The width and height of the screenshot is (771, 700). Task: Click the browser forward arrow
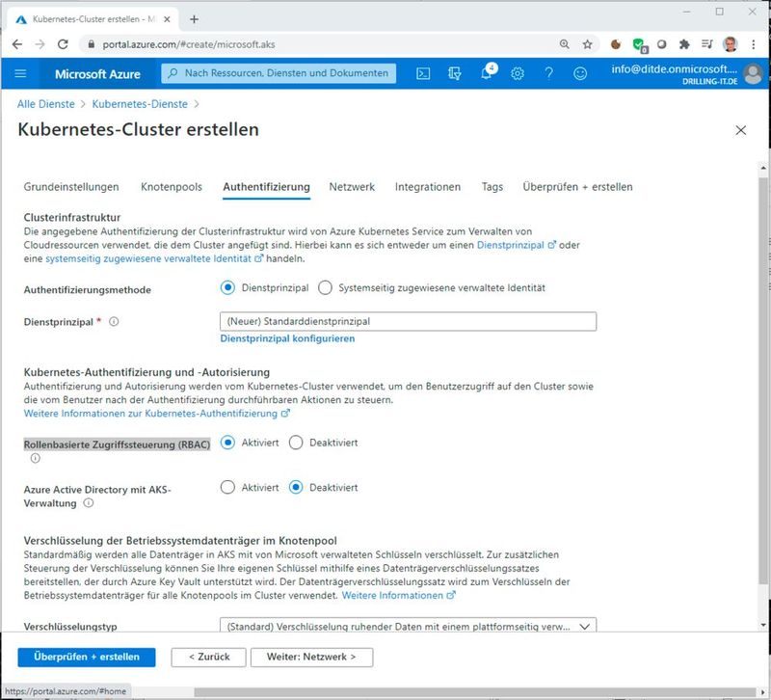40,44
